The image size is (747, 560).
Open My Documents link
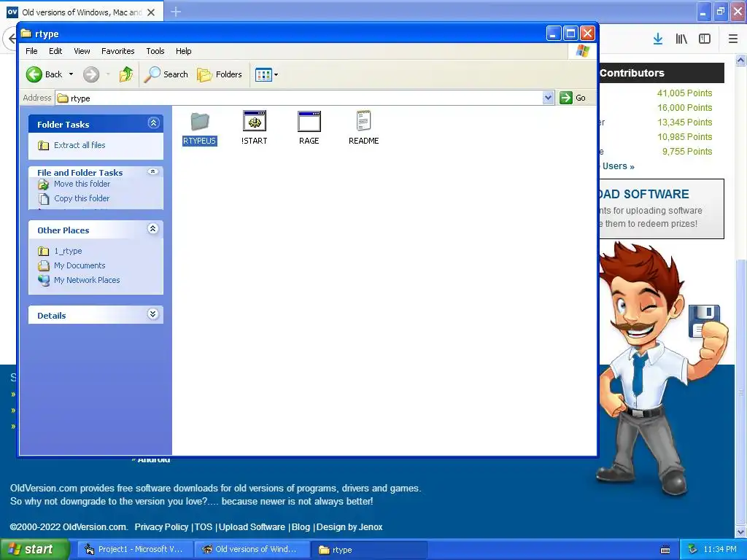[x=80, y=265]
